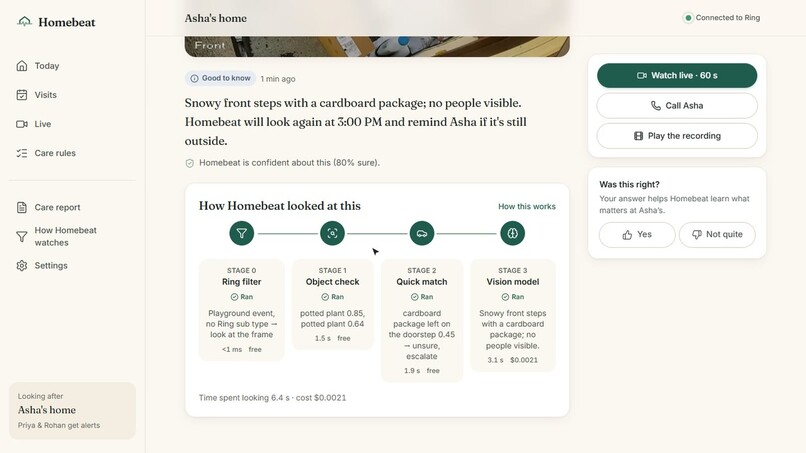Click the Stage 1 Object check scan icon

(332, 233)
